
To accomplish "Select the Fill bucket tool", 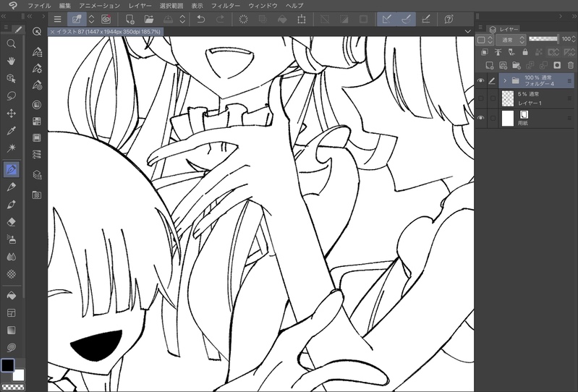I will [11, 296].
